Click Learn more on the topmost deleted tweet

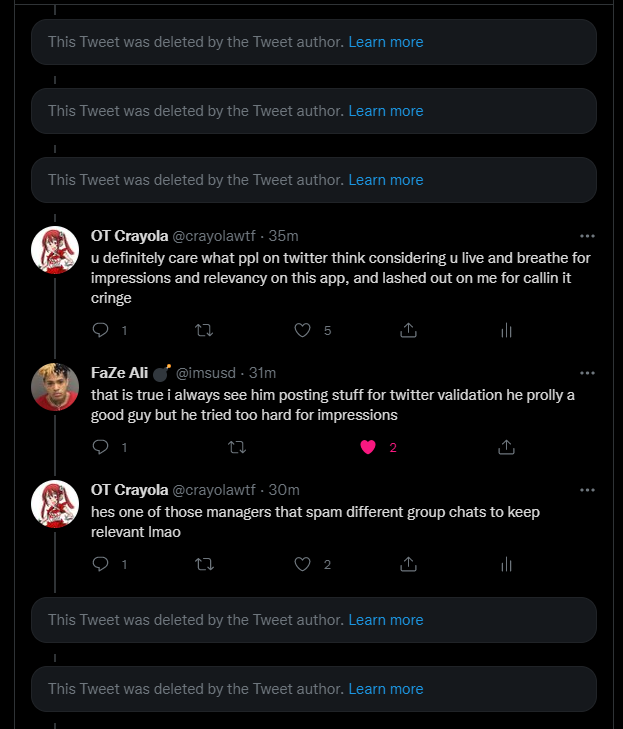[386, 42]
